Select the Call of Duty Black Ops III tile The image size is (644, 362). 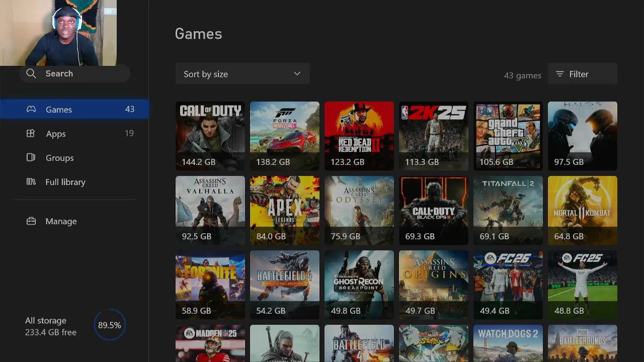tap(434, 210)
